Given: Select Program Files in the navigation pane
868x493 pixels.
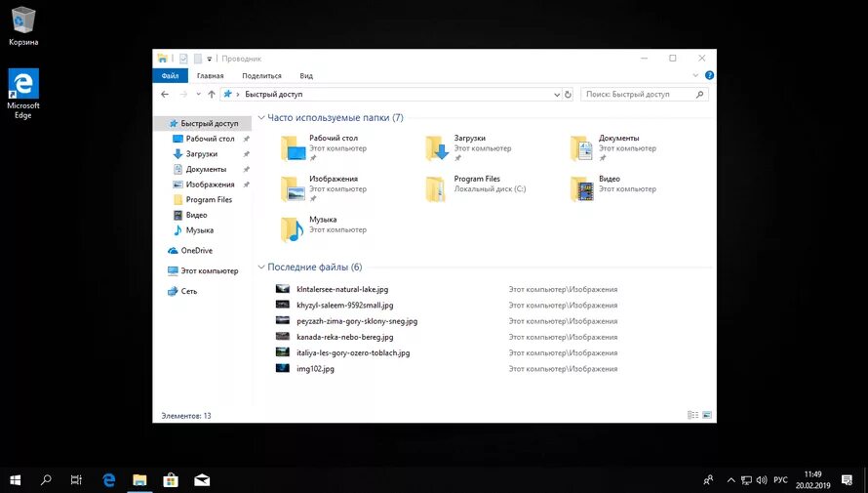Looking at the screenshot, I should 203,199.
